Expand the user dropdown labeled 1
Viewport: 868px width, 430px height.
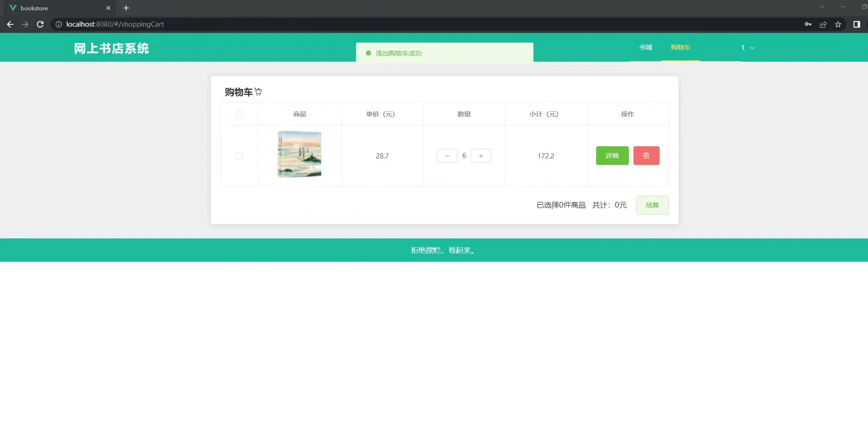point(747,48)
